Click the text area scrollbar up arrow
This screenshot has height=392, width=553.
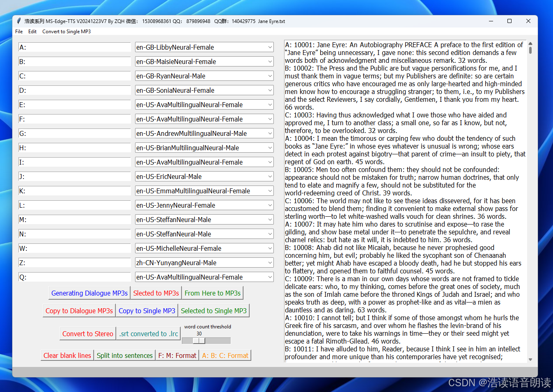click(x=530, y=43)
